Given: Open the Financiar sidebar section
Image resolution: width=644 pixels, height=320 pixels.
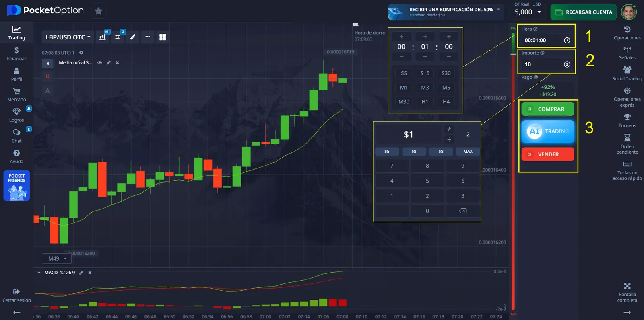Looking at the screenshot, I should tap(17, 53).
